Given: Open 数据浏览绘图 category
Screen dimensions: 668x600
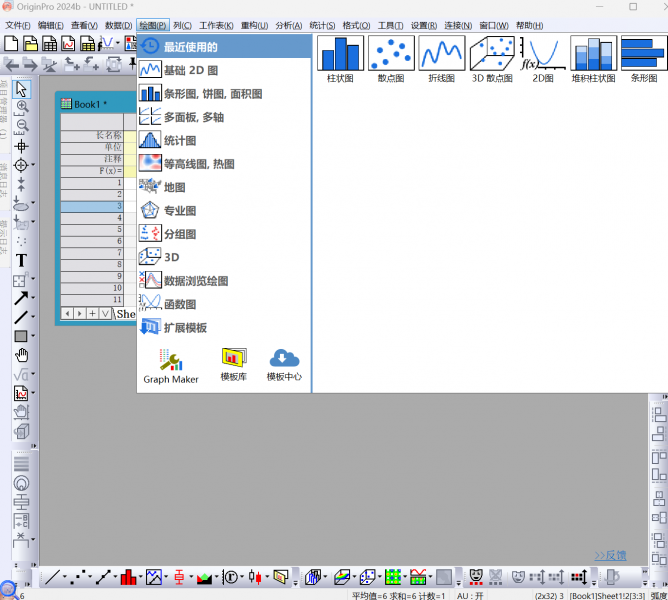Looking at the screenshot, I should point(225,281).
